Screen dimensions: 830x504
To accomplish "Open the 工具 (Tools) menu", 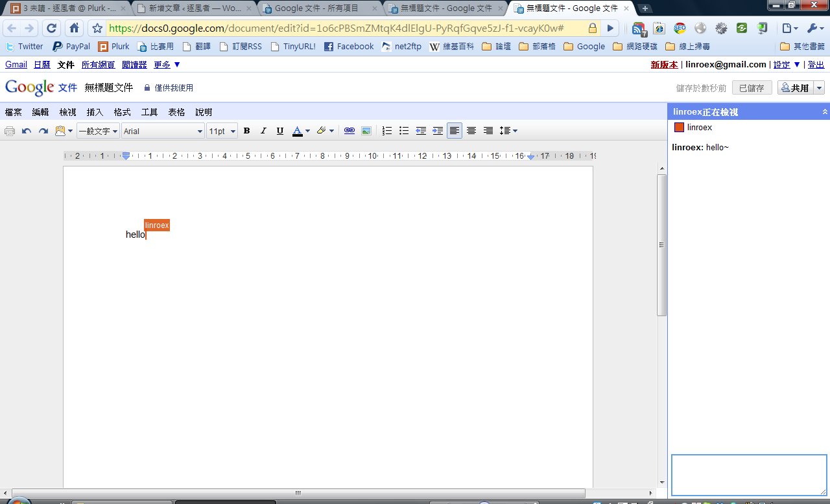I will pos(149,112).
